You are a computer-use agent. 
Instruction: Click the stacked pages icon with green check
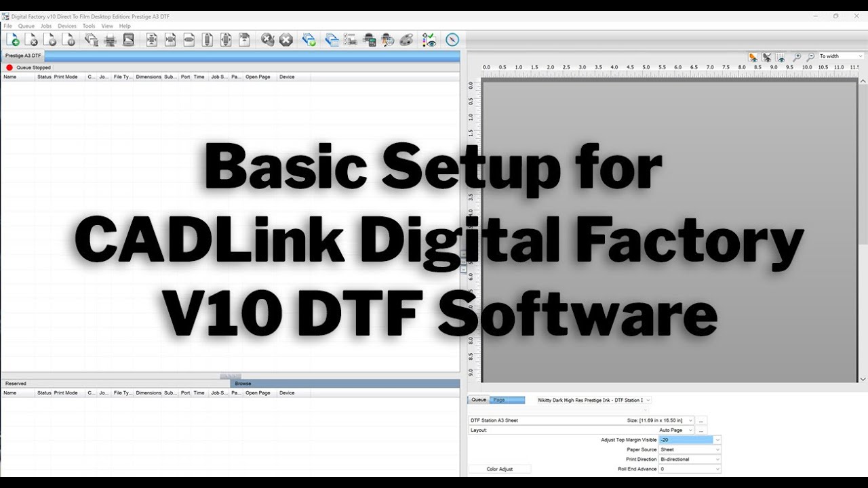(x=309, y=40)
